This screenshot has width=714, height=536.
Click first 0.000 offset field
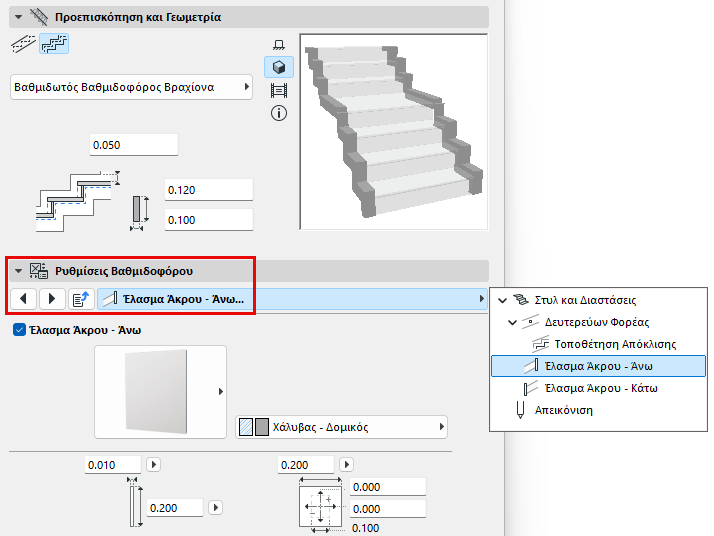388,487
